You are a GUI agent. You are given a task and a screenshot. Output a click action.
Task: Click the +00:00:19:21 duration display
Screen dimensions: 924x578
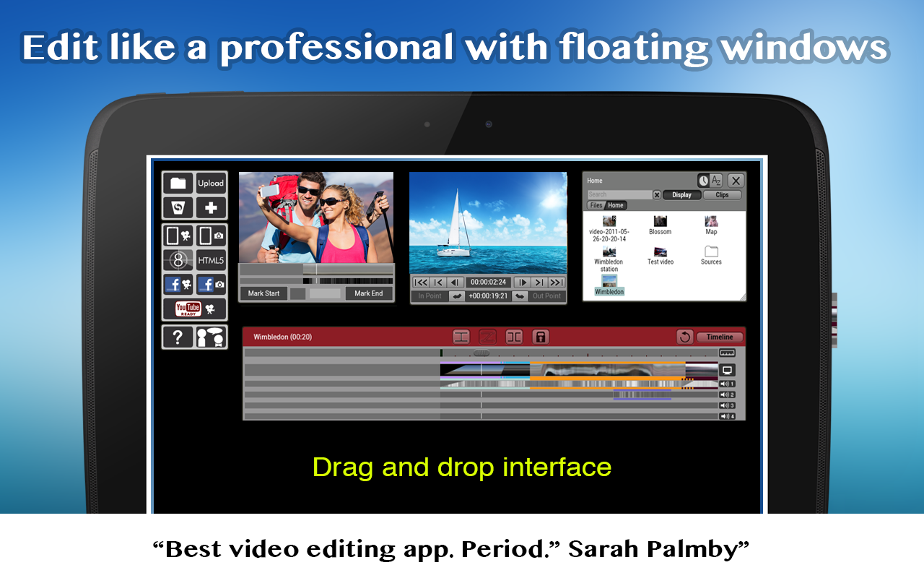pyautogui.click(x=489, y=296)
